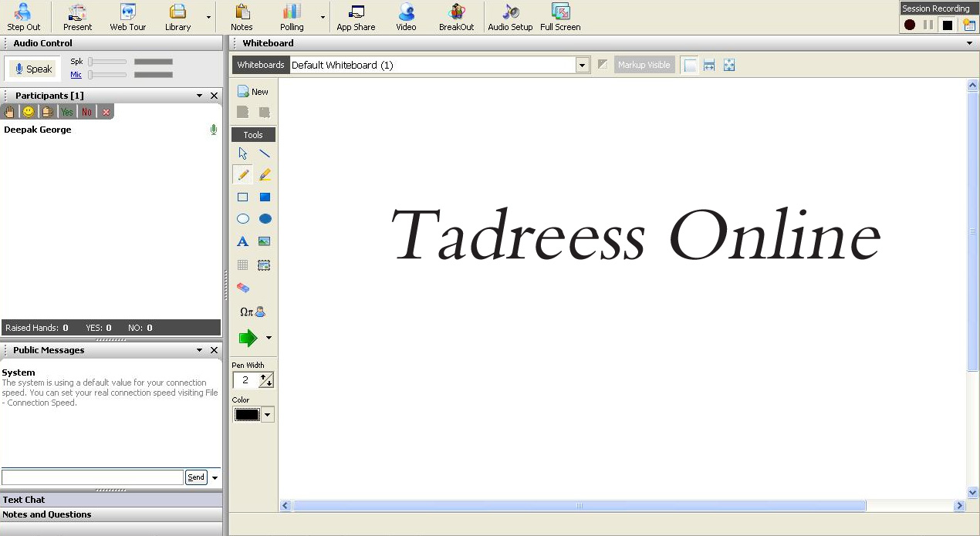Click the Step Out toolbar icon
This screenshot has height=536, width=980.
point(23,17)
